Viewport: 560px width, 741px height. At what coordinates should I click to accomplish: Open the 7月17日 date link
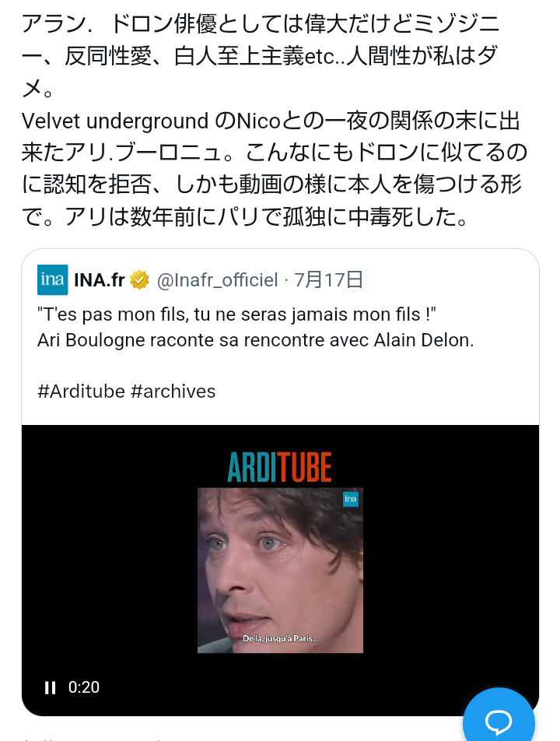pos(329,279)
